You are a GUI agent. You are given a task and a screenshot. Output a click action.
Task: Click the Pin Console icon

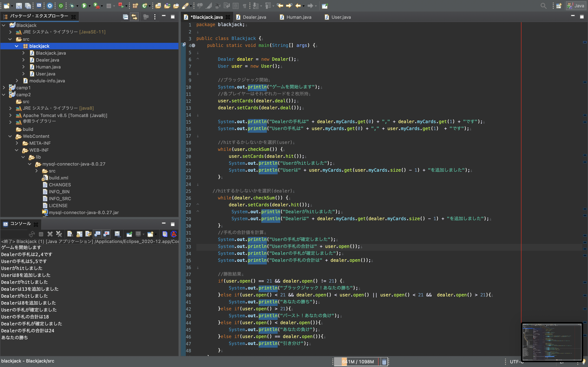coord(129,234)
